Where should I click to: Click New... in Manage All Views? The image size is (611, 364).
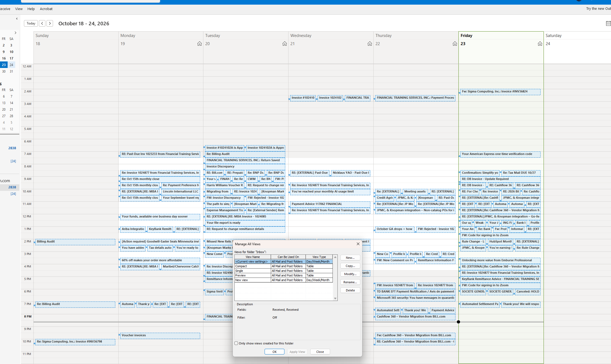(x=350, y=258)
